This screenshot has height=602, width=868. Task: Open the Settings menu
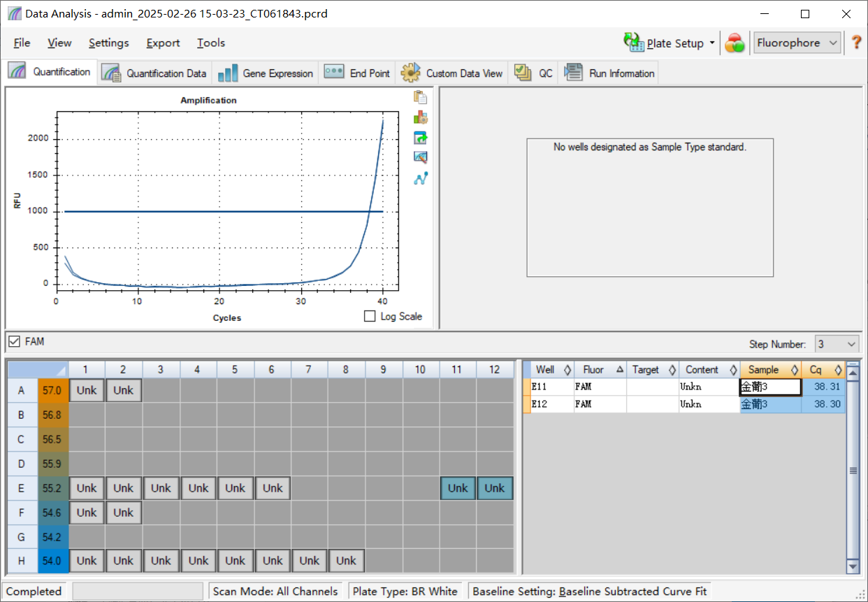[x=108, y=43]
